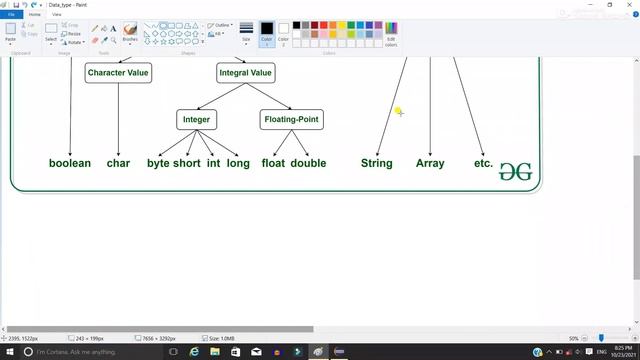The width and height of the screenshot is (640, 360).
Task: Open the shape Outline dropdown
Action: click(x=220, y=25)
